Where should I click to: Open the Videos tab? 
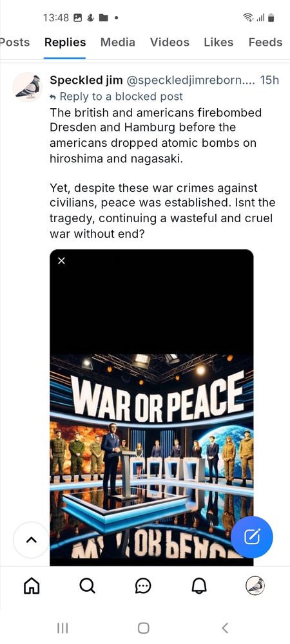(169, 43)
